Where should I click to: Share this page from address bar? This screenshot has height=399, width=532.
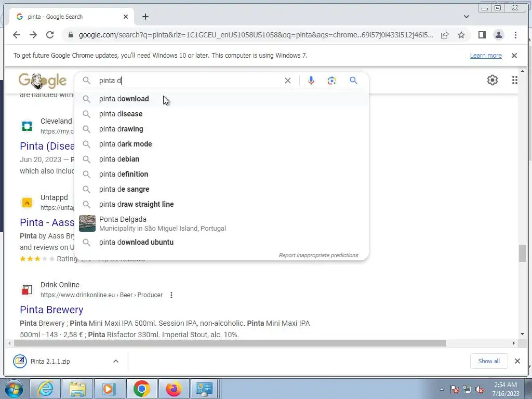pyautogui.click(x=445, y=35)
